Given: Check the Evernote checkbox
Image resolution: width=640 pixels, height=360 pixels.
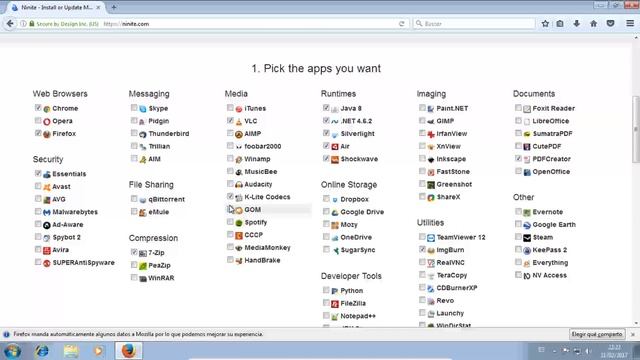Looking at the screenshot, I should 518,211.
